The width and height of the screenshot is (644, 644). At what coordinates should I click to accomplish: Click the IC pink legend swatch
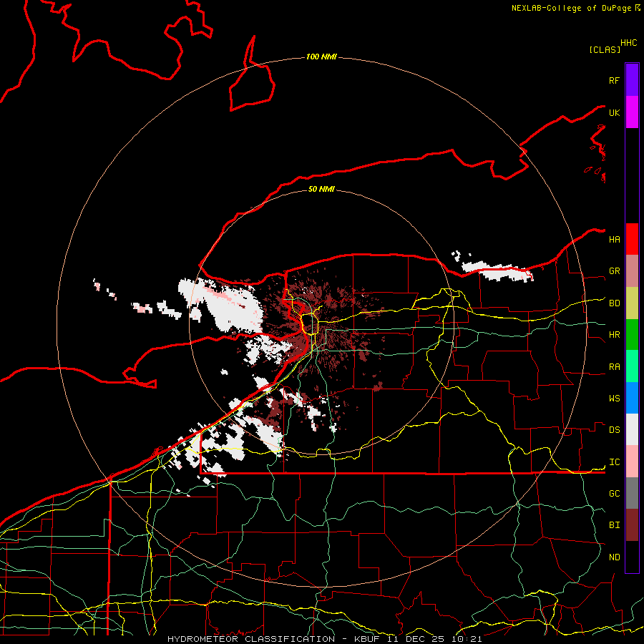coord(632,462)
